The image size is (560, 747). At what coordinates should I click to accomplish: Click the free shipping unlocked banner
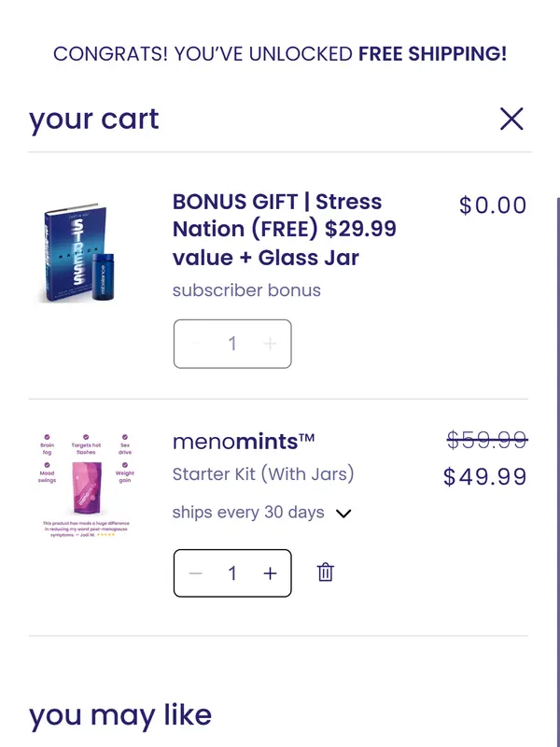click(280, 53)
